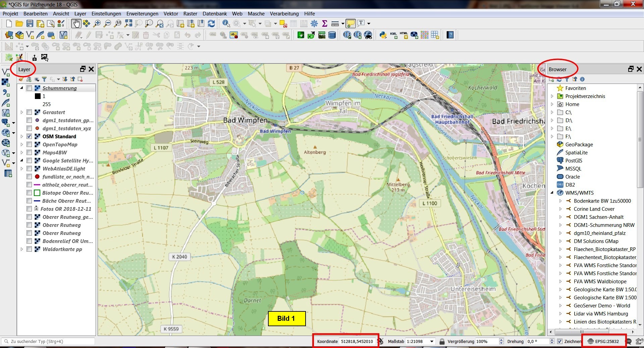Image resolution: width=644 pixels, height=348 pixels.
Task: Open the Python console
Action: coord(383,35)
